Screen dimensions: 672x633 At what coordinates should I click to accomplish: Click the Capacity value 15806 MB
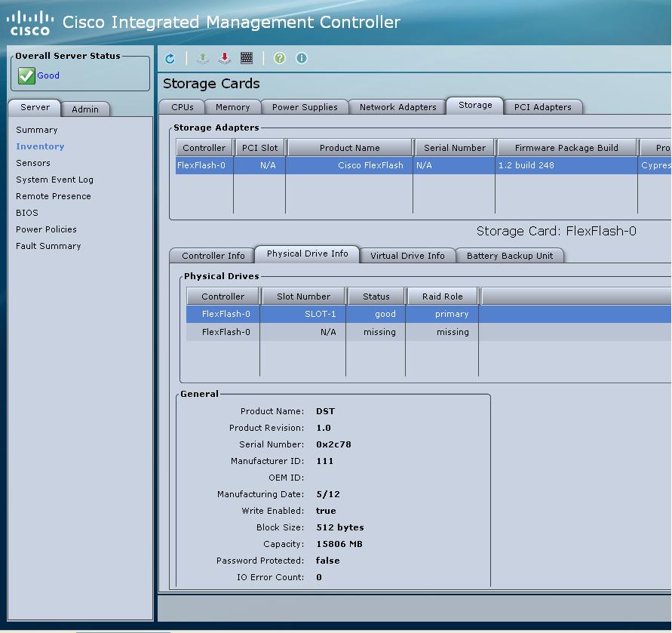pos(339,544)
